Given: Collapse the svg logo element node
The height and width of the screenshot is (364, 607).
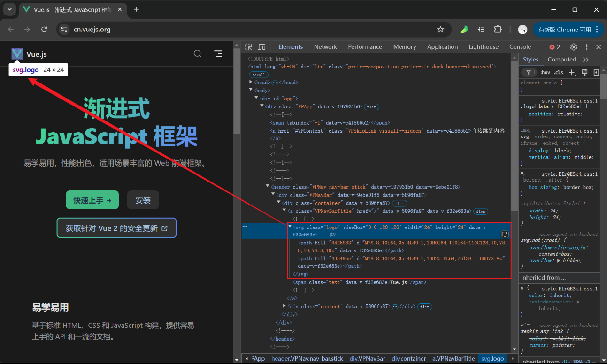Looking at the screenshot, I should pos(290,227).
